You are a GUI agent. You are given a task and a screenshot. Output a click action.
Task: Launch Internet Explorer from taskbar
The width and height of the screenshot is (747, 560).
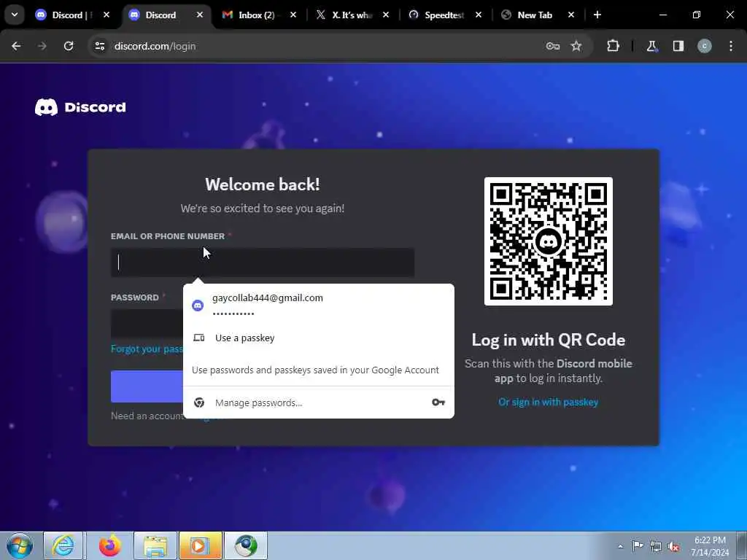point(63,545)
